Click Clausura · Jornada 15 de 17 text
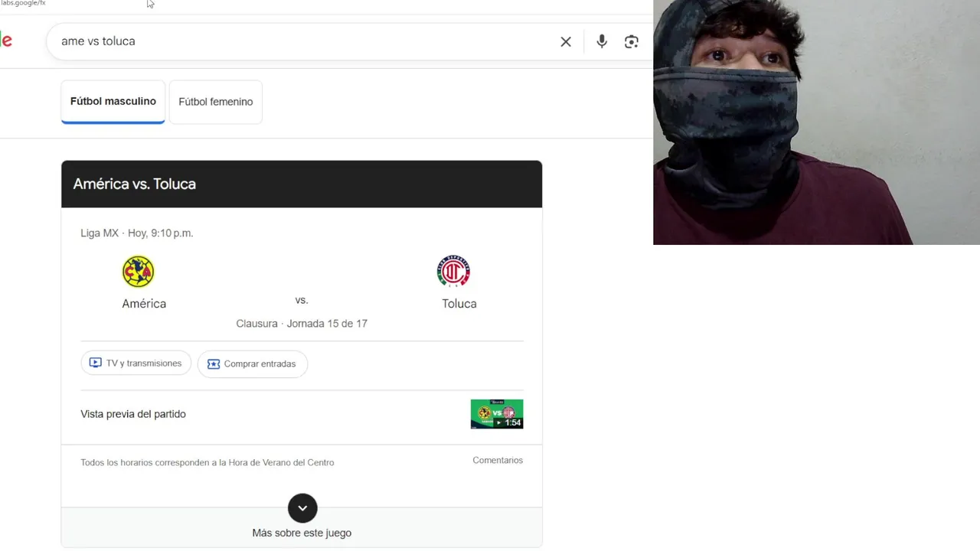The image size is (980, 551). coord(302,324)
